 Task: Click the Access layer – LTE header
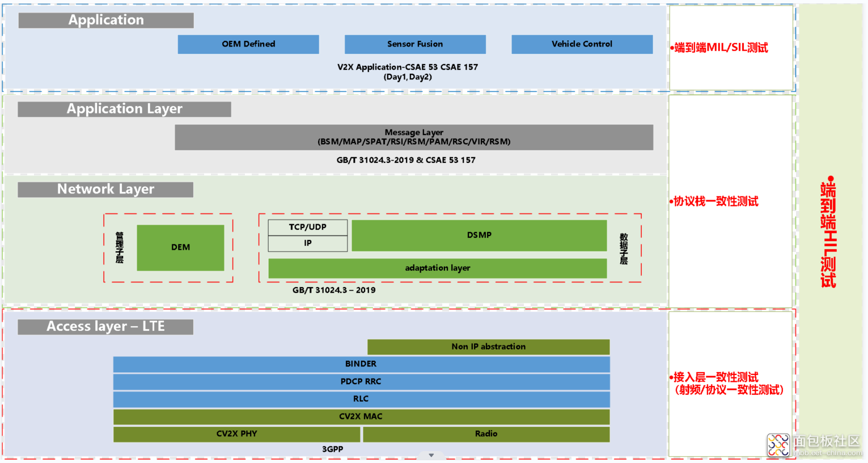point(105,327)
